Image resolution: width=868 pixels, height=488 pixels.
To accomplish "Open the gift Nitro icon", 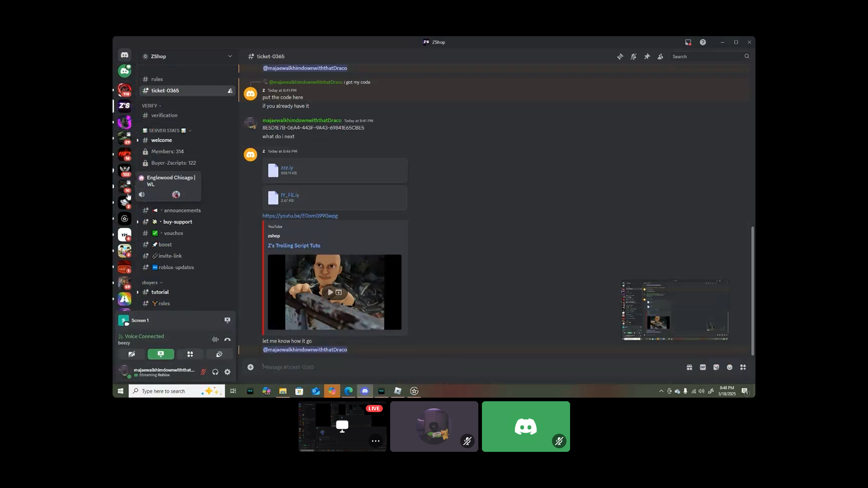I will click(689, 367).
